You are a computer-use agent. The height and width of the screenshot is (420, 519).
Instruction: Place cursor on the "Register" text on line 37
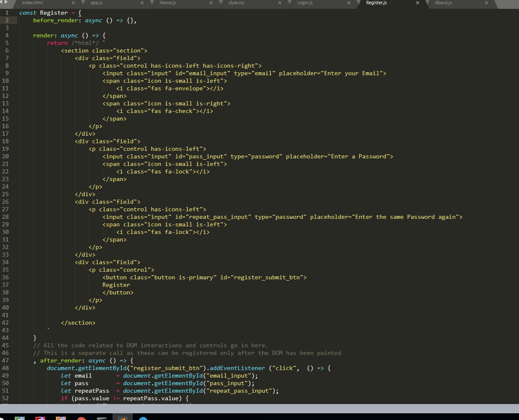coord(116,285)
